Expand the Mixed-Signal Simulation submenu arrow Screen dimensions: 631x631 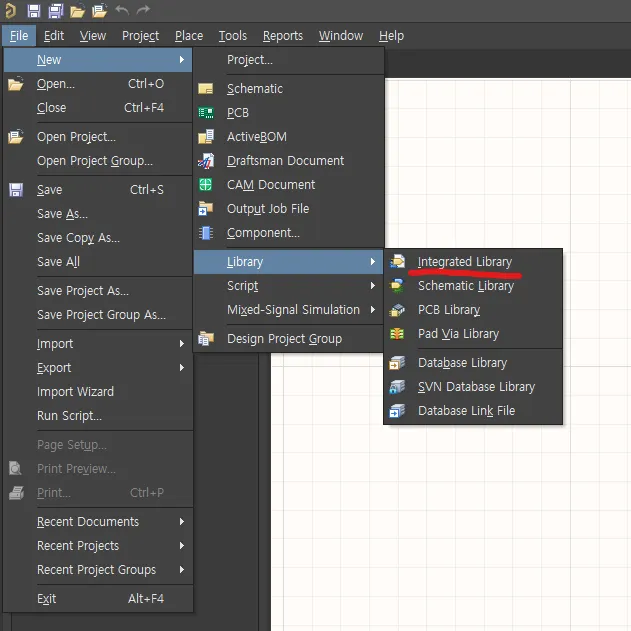(x=373, y=310)
